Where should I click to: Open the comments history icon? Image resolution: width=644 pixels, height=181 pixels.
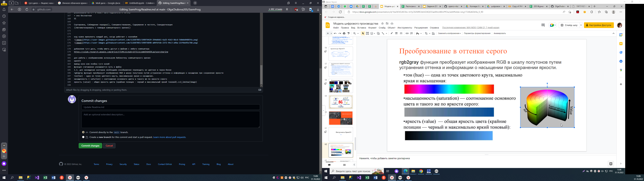pyautogui.click(x=543, y=25)
